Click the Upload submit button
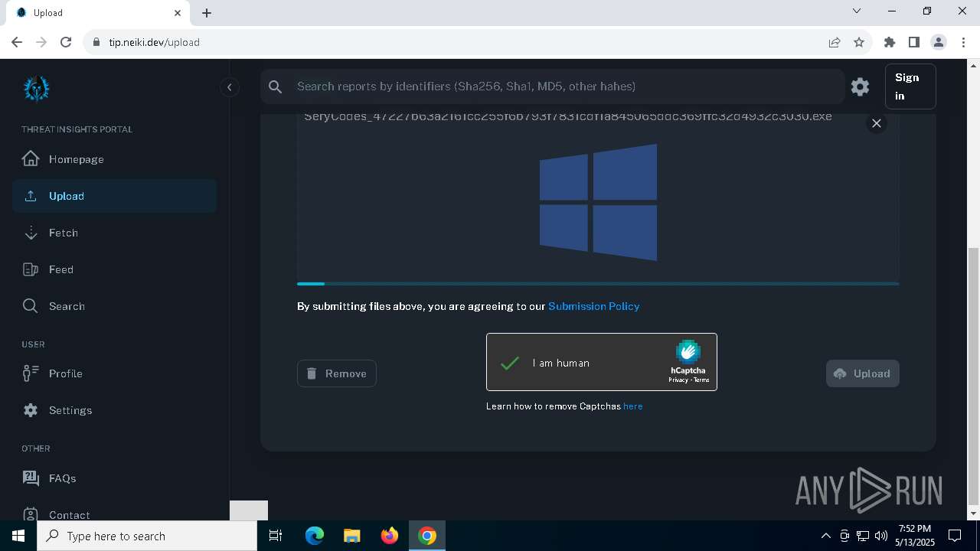This screenshot has width=980, height=551. [x=862, y=373]
